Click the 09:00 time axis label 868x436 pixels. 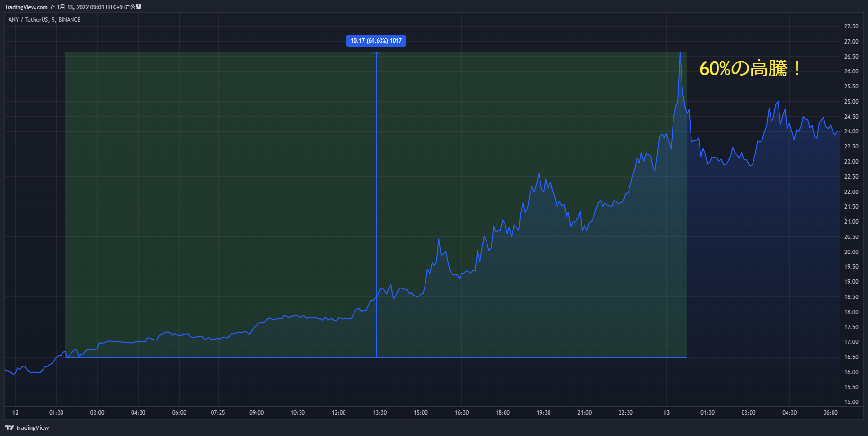click(257, 413)
